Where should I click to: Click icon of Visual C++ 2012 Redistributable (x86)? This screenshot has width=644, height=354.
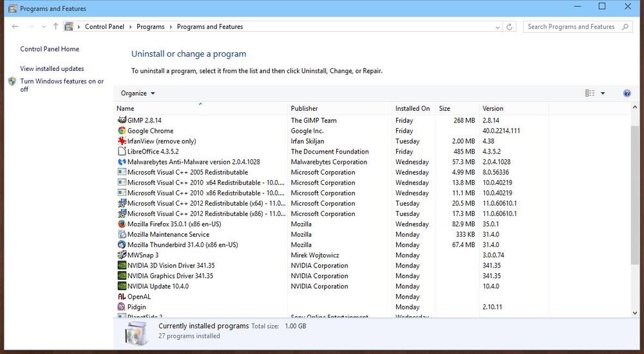click(122, 214)
